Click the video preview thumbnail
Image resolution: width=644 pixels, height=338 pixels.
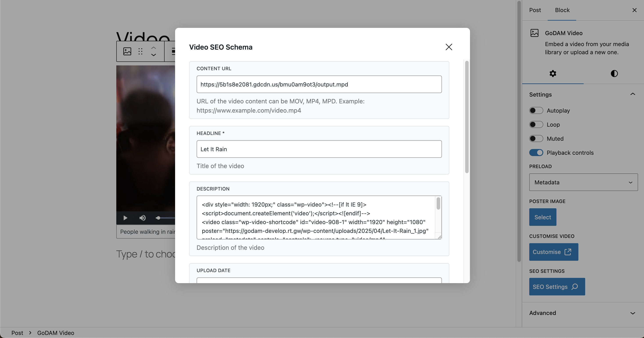(x=145, y=138)
